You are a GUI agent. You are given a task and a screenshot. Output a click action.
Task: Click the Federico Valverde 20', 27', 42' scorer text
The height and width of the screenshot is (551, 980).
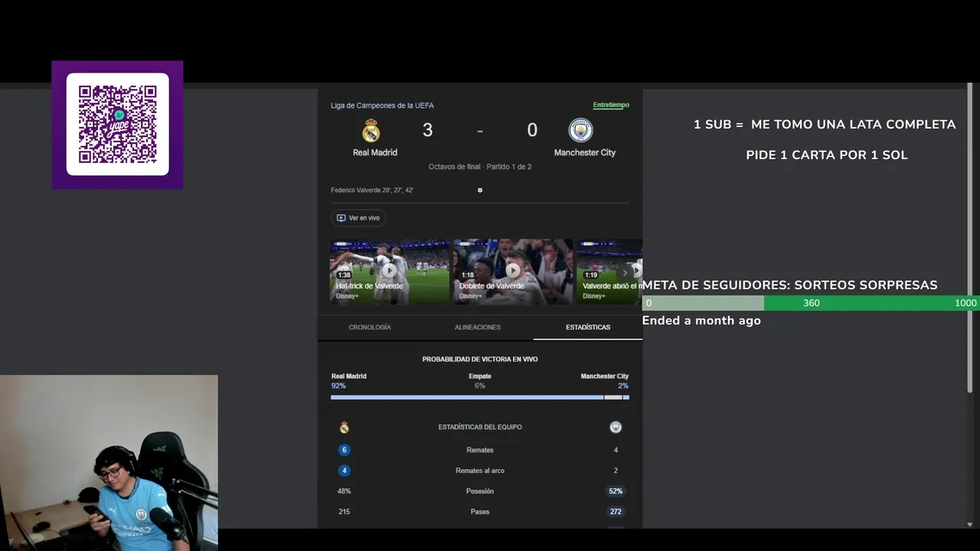(x=372, y=190)
